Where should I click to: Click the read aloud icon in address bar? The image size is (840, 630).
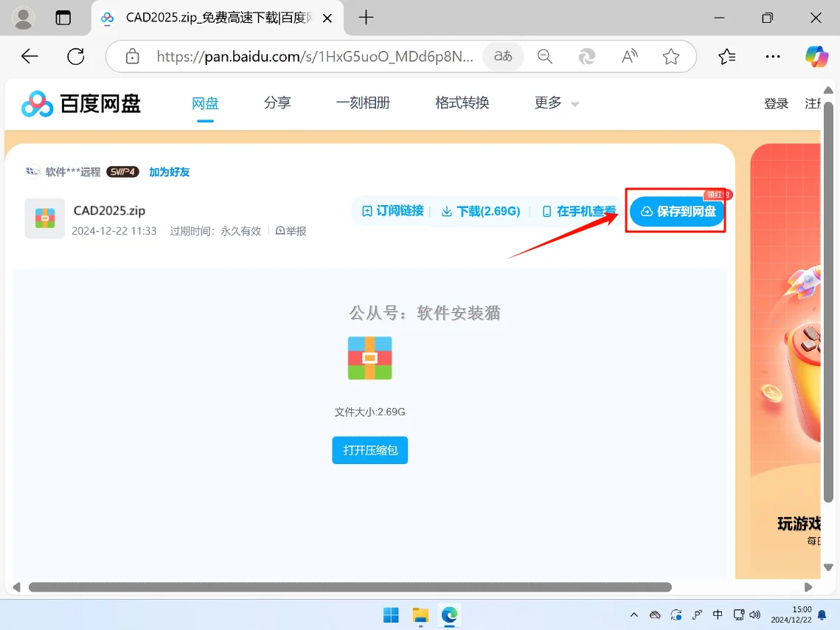628,56
